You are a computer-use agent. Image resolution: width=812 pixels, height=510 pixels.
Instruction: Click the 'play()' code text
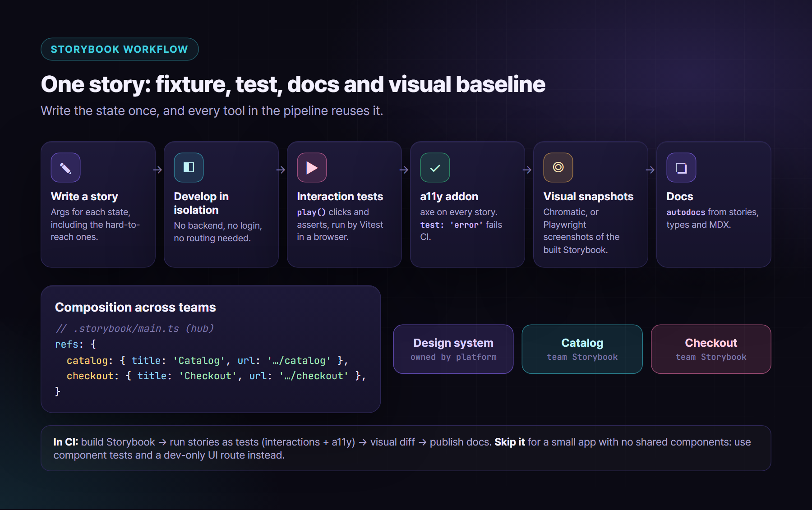tap(311, 212)
